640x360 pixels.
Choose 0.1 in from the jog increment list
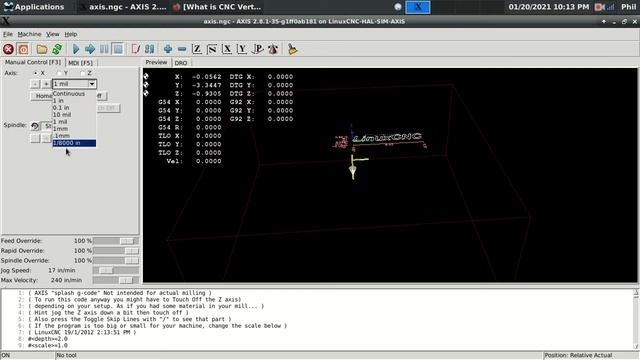pos(74,108)
